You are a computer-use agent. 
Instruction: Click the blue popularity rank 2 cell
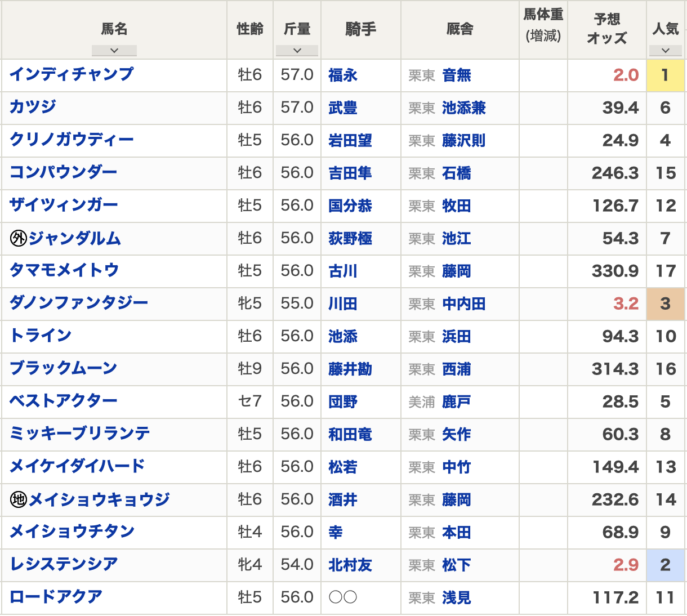(665, 565)
